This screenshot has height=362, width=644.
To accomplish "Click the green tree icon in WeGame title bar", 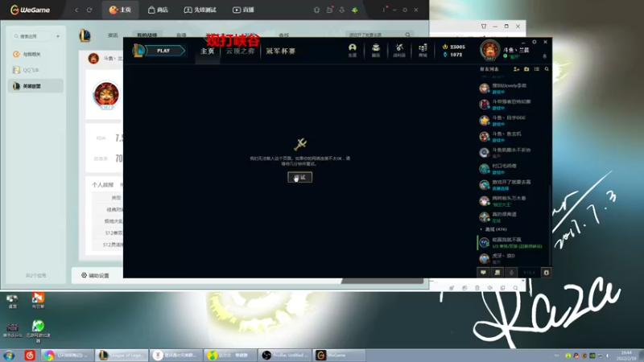I will coord(354,10).
